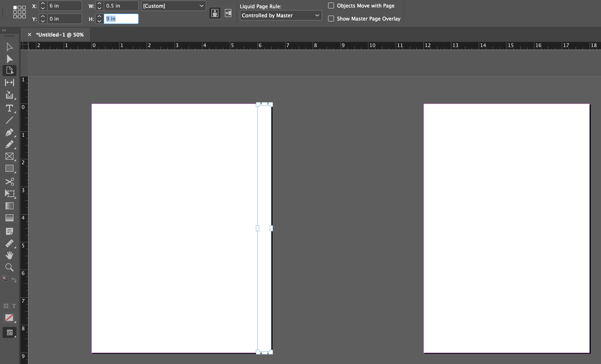This screenshot has height=364, width=601.
Task: Select the Pen tool
Action: (9, 132)
